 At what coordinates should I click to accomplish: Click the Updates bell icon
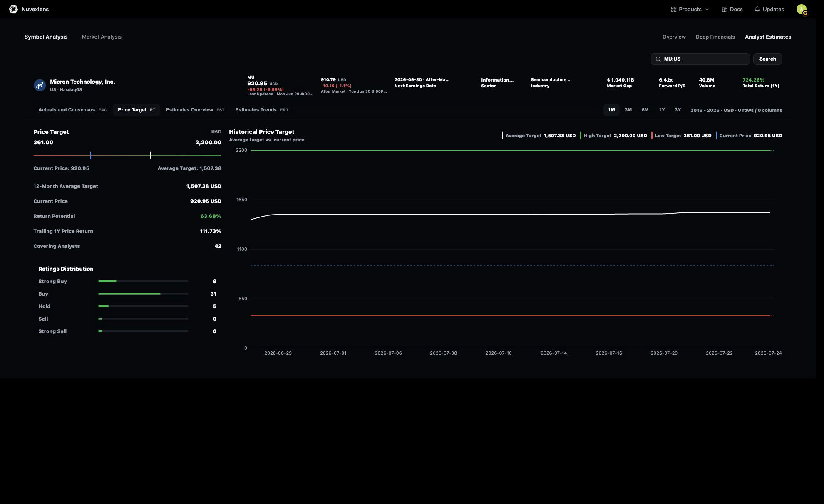757,9
